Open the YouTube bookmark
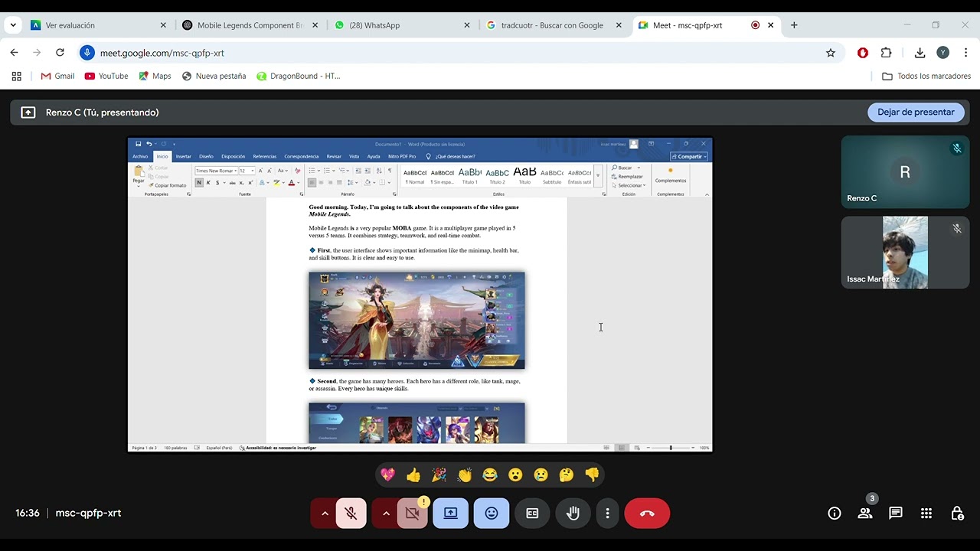Image resolution: width=980 pixels, height=551 pixels. coord(106,76)
